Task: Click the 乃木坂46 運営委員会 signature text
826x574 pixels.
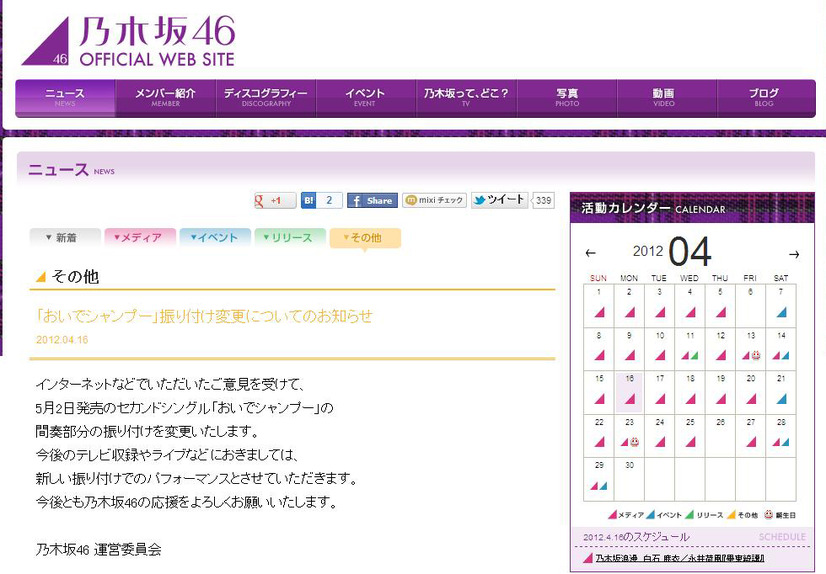Action: click(x=99, y=550)
